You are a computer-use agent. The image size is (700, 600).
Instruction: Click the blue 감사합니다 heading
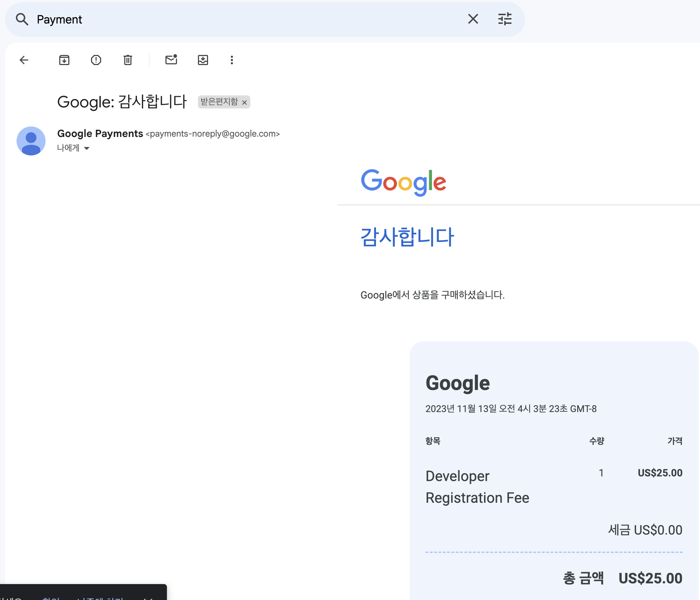coord(407,237)
